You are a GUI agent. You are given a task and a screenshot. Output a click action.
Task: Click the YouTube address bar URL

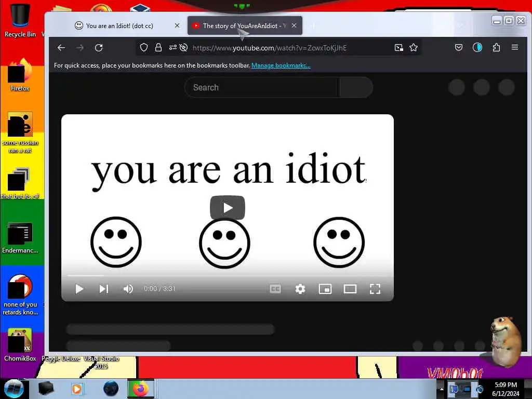(270, 48)
